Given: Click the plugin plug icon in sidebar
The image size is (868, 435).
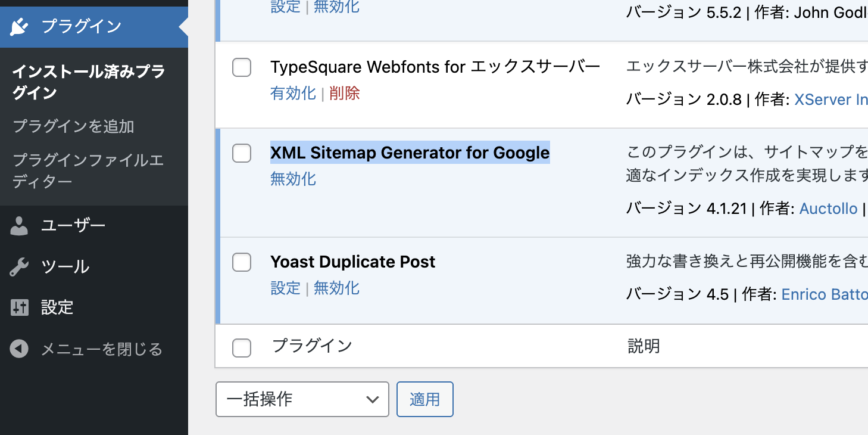Looking at the screenshot, I should (x=20, y=27).
